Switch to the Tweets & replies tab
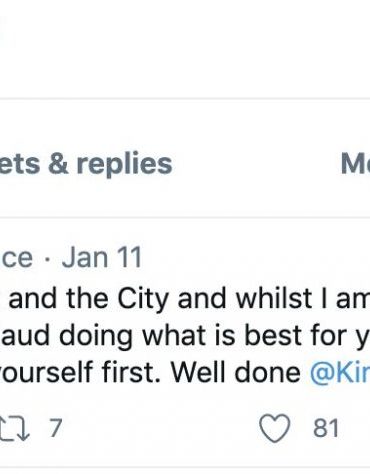 [x=86, y=163]
